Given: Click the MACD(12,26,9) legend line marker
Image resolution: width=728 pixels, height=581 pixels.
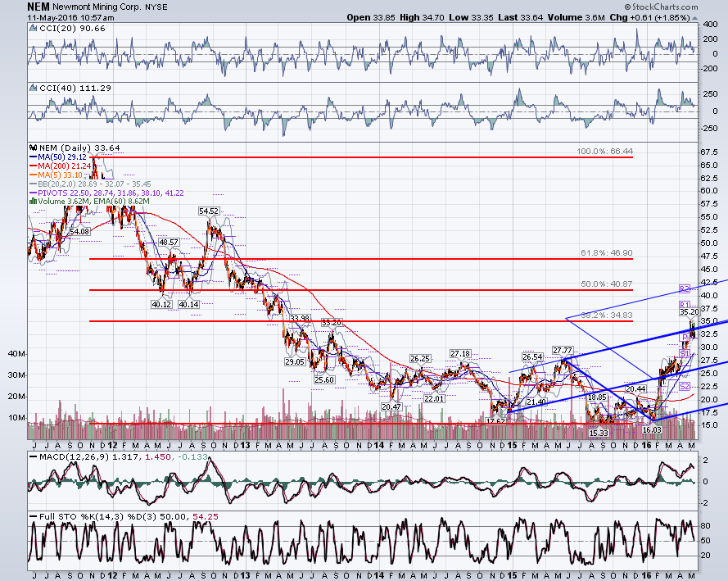Looking at the screenshot, I should [x=33, y=456].
